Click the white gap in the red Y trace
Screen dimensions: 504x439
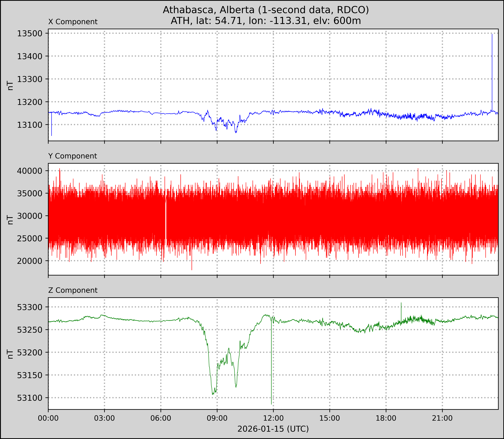coord(166,221)
